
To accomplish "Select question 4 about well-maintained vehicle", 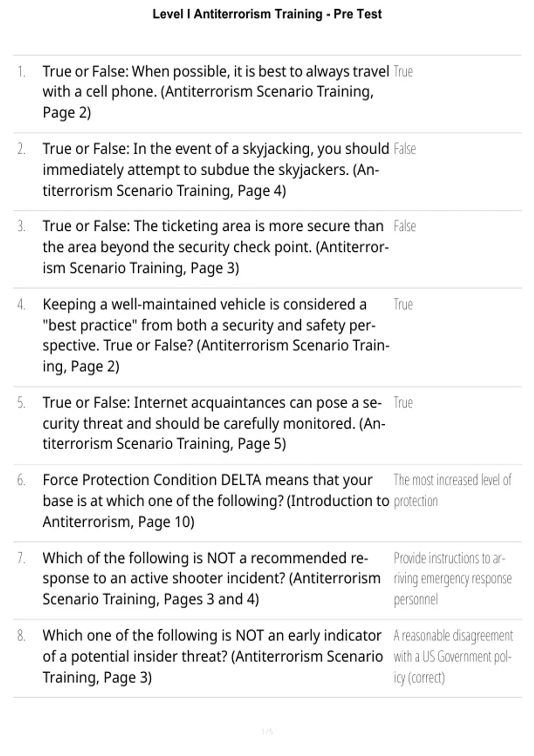I will [216, 335].
